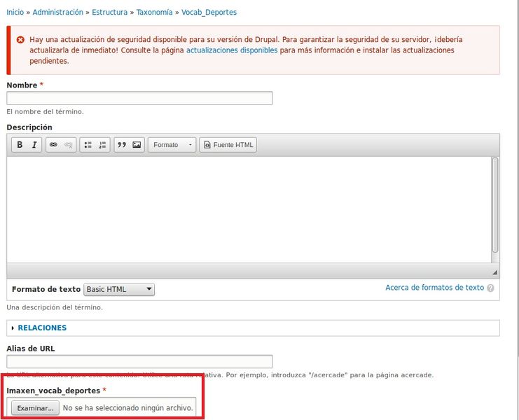Click the Examinar file browse button
Screen dimensions: 519x420
pyautogui.click(x=36, y=408)
